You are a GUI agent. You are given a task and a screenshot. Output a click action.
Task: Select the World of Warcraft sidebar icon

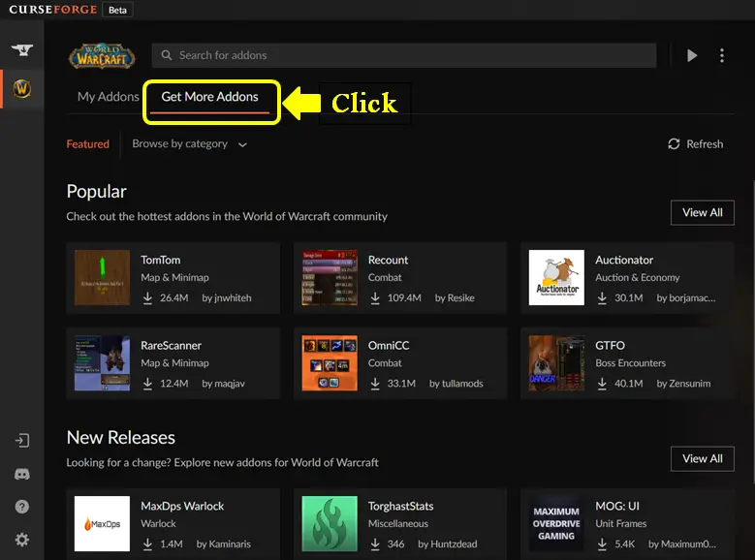click(x=22, y=88)
